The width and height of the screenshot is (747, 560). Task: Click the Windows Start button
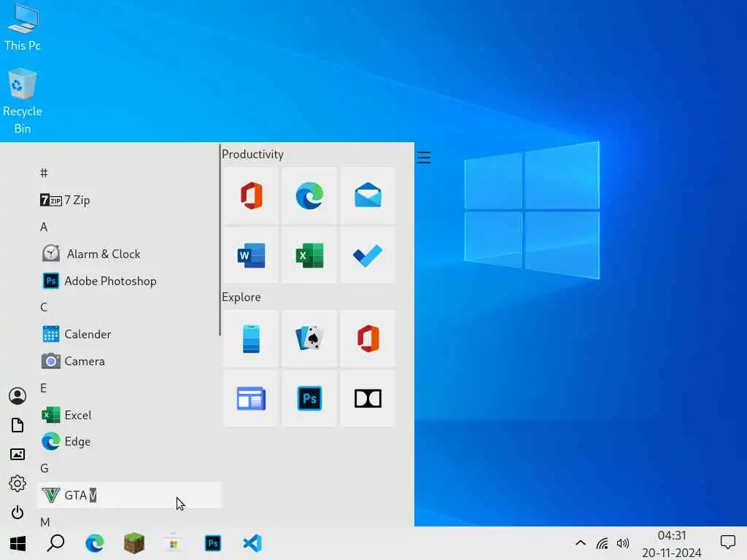(18, 543)
